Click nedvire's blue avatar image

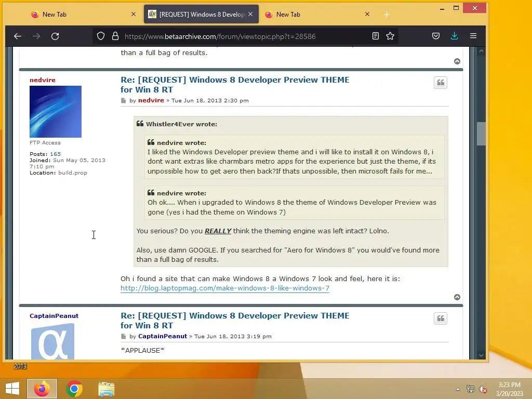[x=55, y=112]
